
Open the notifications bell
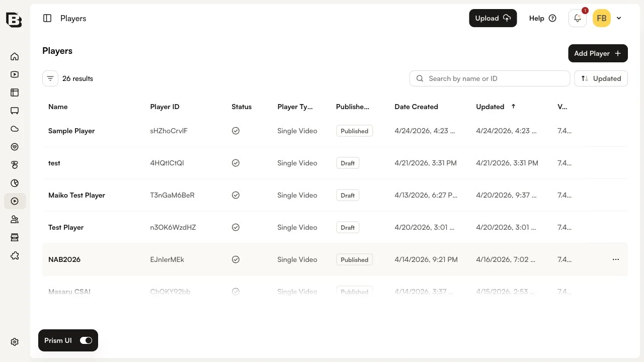pyautogui.click(x=578, y=18)
